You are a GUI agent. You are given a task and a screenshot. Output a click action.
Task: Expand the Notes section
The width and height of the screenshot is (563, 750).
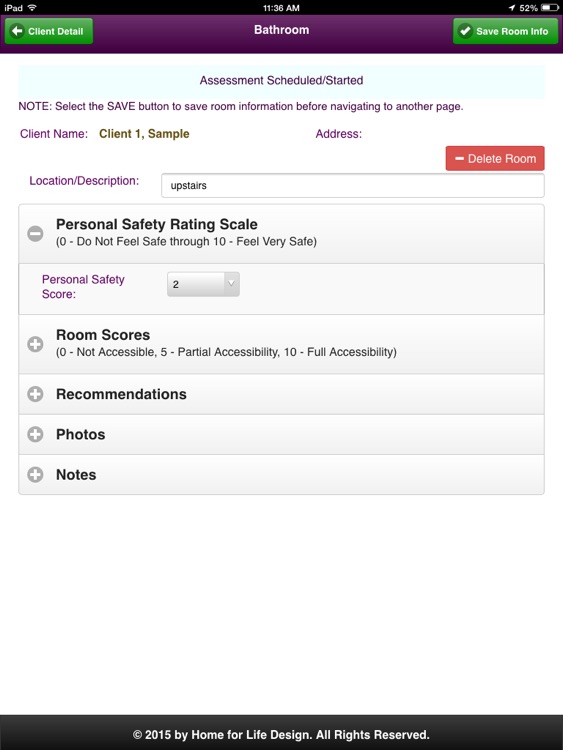click(x=281, y=474)
